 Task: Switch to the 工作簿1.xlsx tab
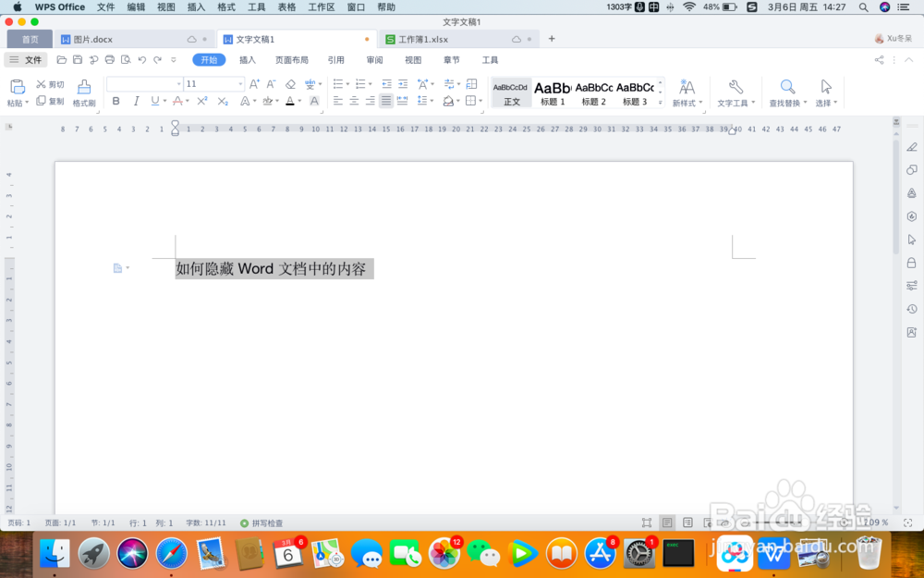pos(458,39)
